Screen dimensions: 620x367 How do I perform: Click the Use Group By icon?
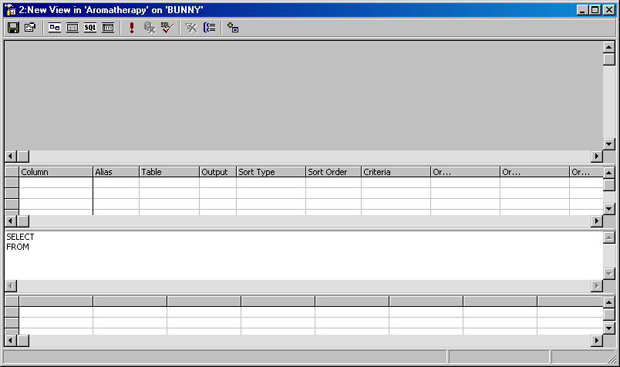[x=209, y=28]
